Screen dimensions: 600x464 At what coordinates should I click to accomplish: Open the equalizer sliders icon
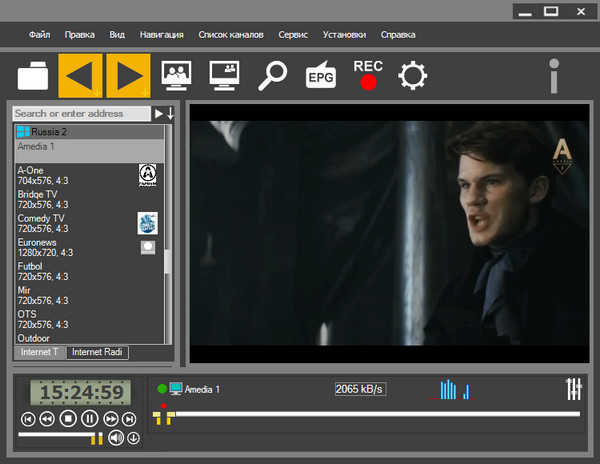click(x=573, y=388)
